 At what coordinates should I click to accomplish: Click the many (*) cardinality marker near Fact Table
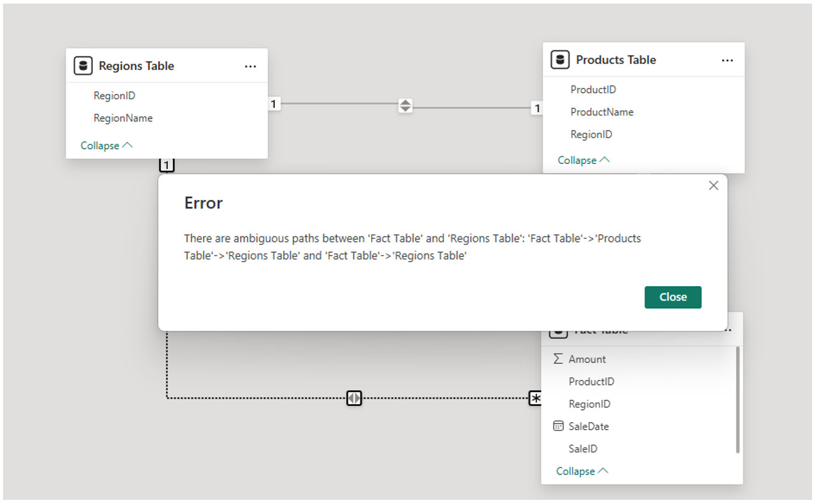coord(535,398)
